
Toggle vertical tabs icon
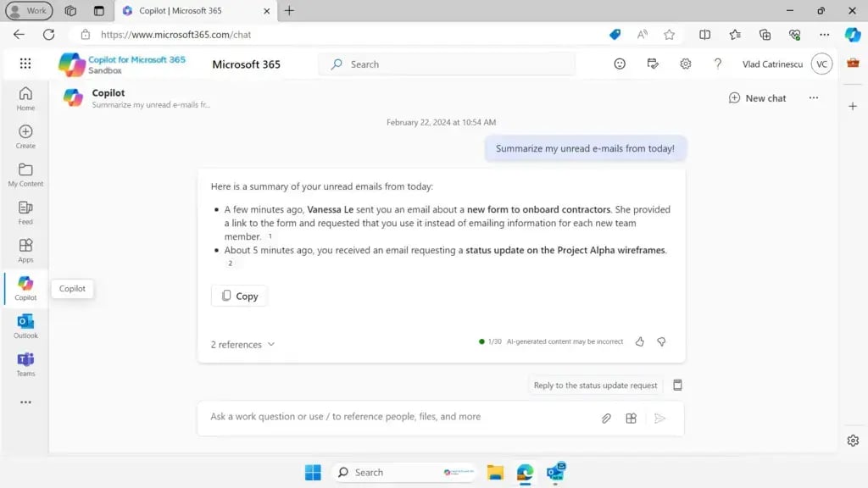pyautogui.click(x=98, y=11)
